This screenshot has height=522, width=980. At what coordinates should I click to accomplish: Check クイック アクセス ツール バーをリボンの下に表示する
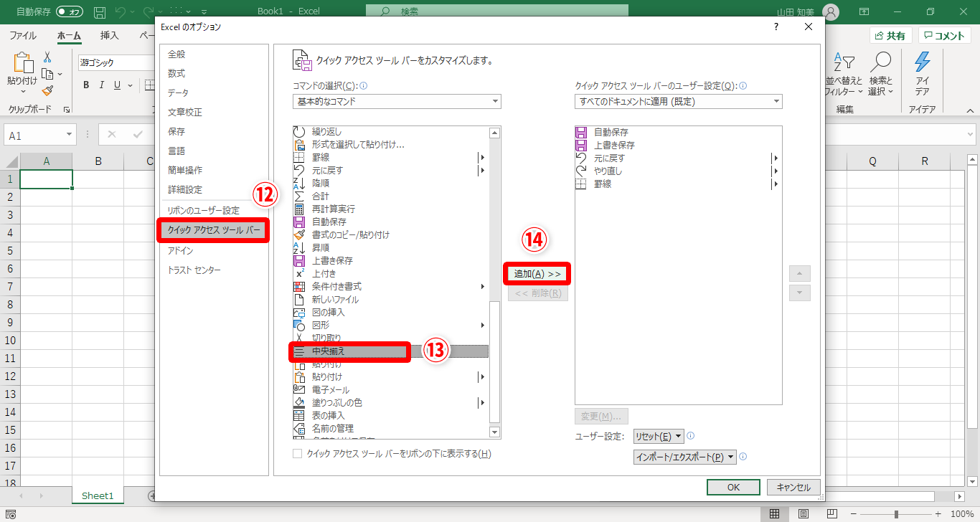(297, 454)
